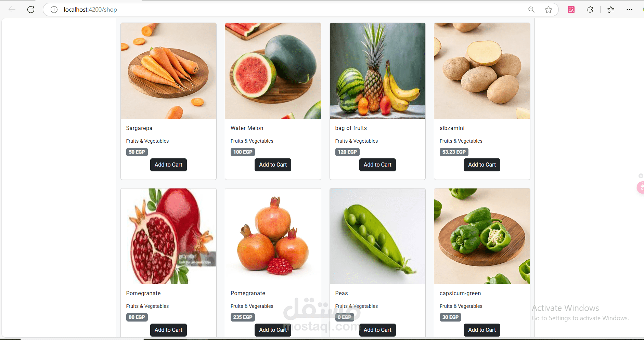
Task: Click the pink translate extension icon
Action: [x=571, y=10]
